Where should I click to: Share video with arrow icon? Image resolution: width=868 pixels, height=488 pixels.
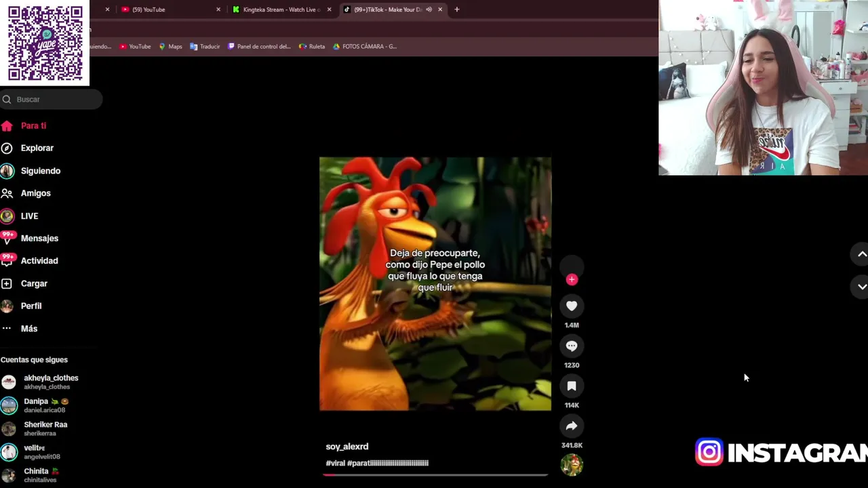tap(572, 426)
